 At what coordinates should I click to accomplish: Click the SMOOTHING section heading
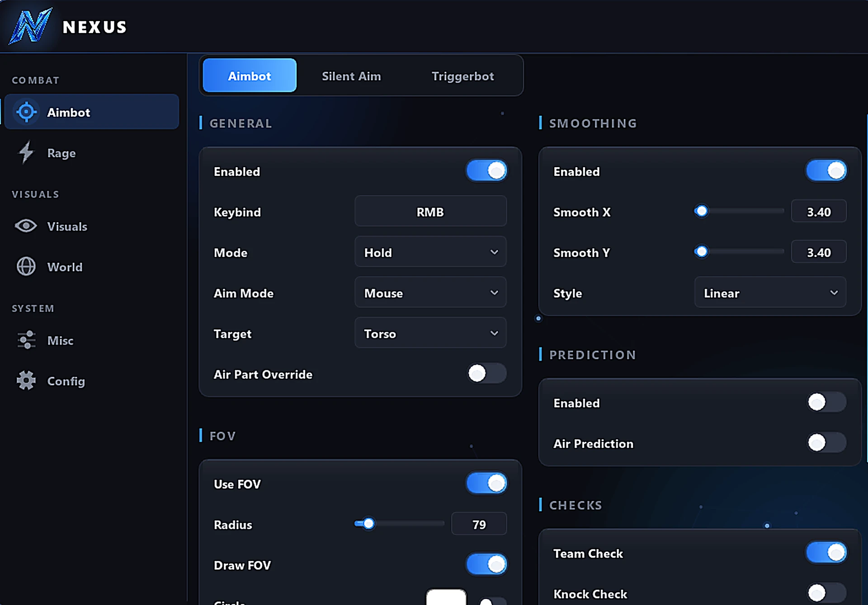[x=593, y=123]
